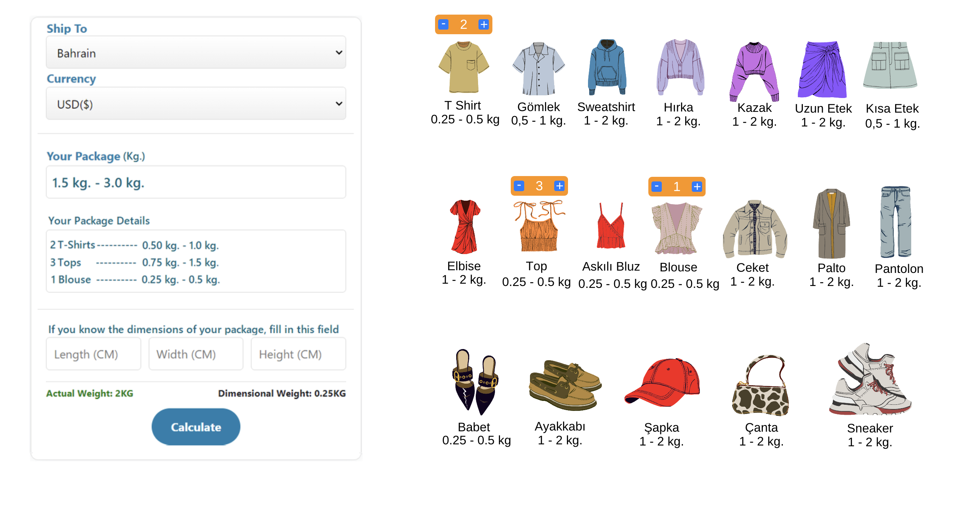Viewport: 980px width, 522px height.
Task: Click the Length (CM) input field
Action: 93,354
